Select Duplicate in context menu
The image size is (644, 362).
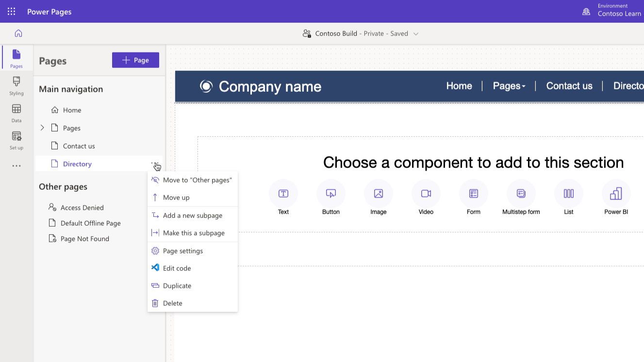coord(193,286)
